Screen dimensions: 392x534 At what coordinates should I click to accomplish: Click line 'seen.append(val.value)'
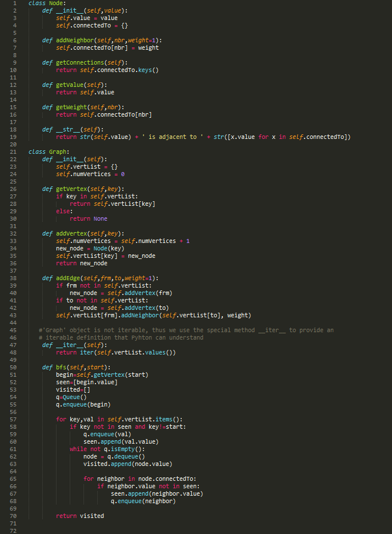pyautogui.click(x=121, y=442)
